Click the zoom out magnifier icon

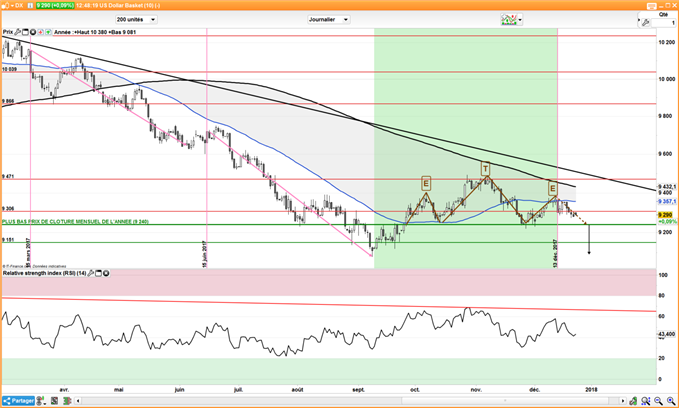659,401
